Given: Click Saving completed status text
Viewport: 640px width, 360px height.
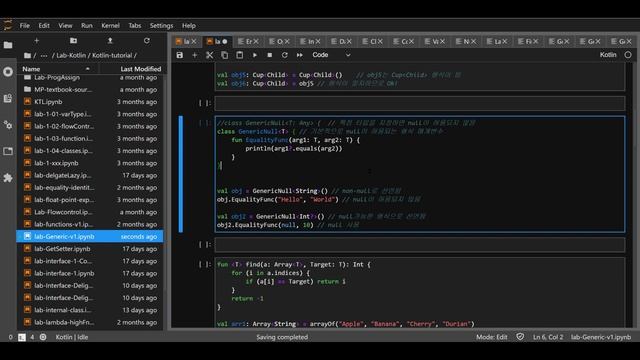Looking at the screenshot, I should pyautogui.click(x=282, y=337).
